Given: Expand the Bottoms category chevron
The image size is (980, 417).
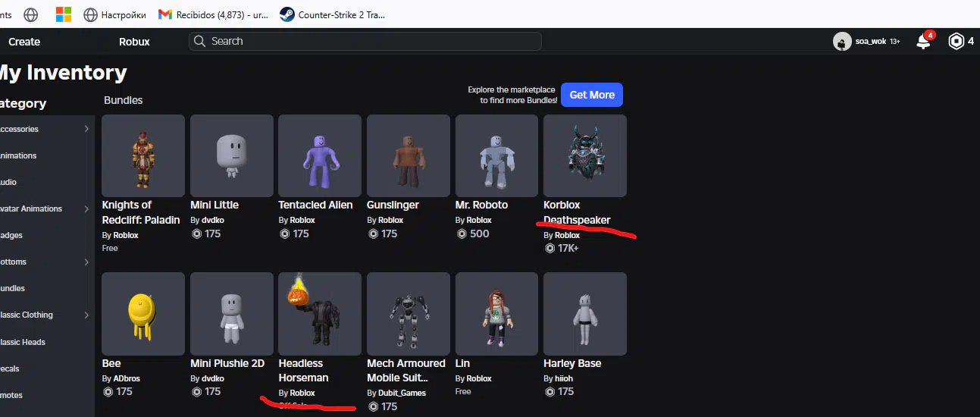Looking at the screenshot, I should 86,262.
